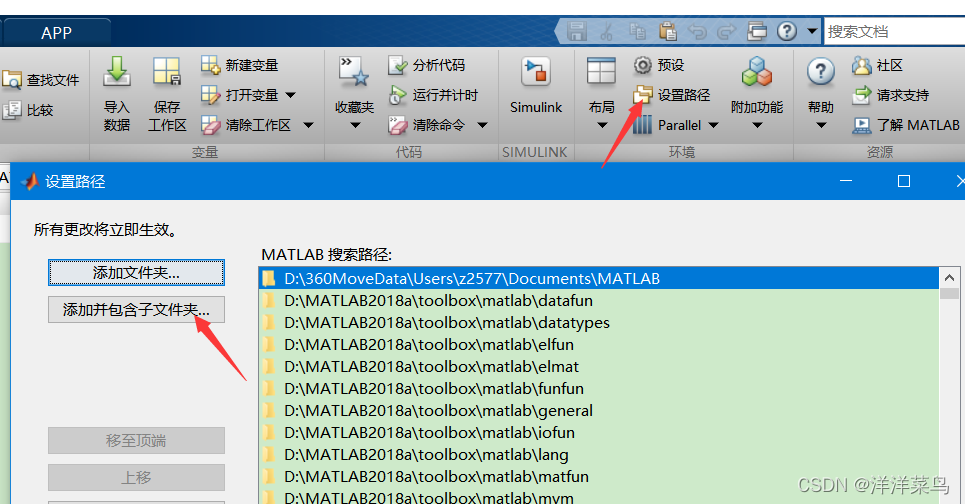Open Preferences (预设) gear icon
Screen dimensions: 965x504
point(643,65)
